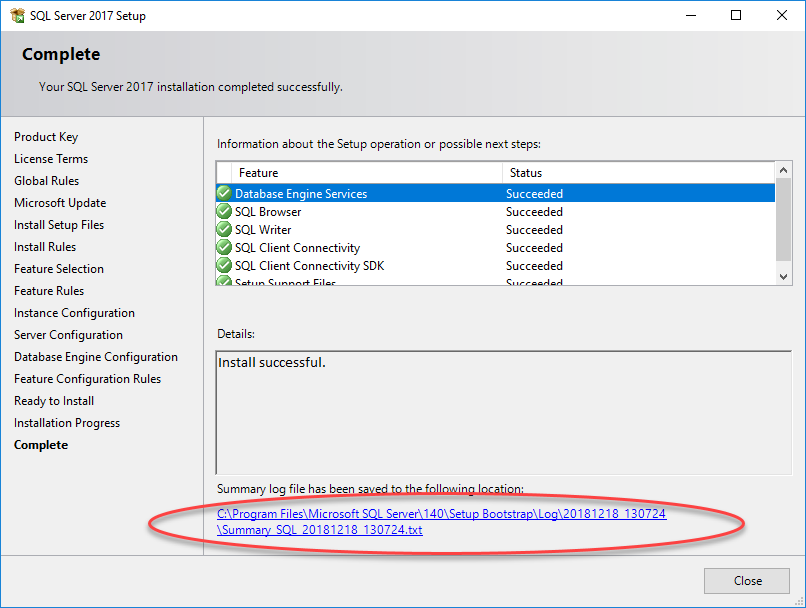
Task: Select the SQL Browser feature row
Action: click(x=400, y=212)
